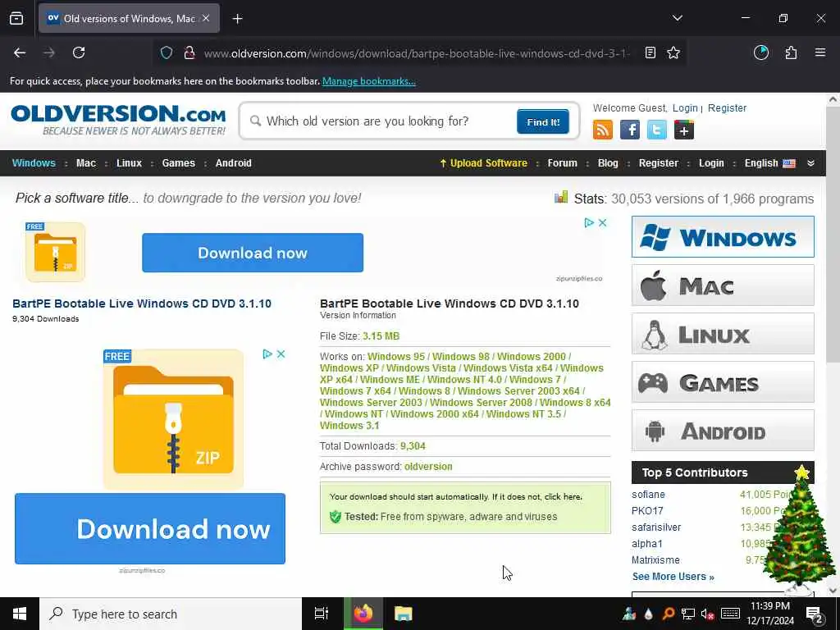840x630 pixels.
Task: Open the Manage bookmarks link
Action: click(368, 81)
